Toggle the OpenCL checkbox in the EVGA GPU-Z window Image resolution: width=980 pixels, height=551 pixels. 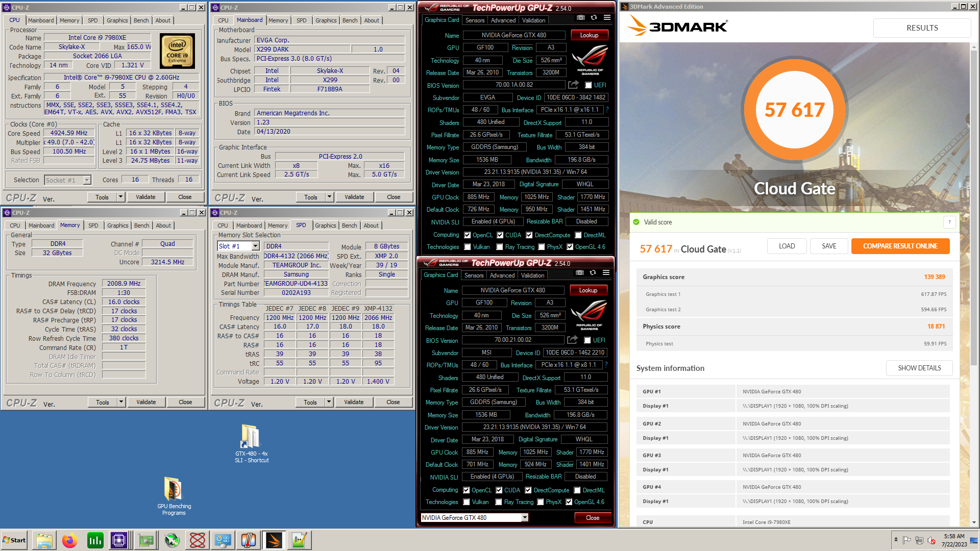(x=467, y=235)
